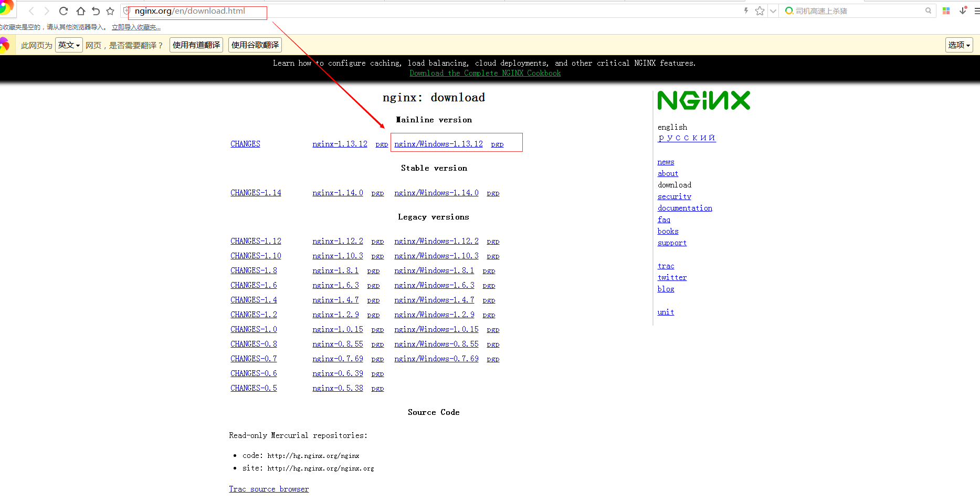The width and height of the screenshot is (980, 501).
Task: Click the browser back arrow
Action: (x=31, y=11)
